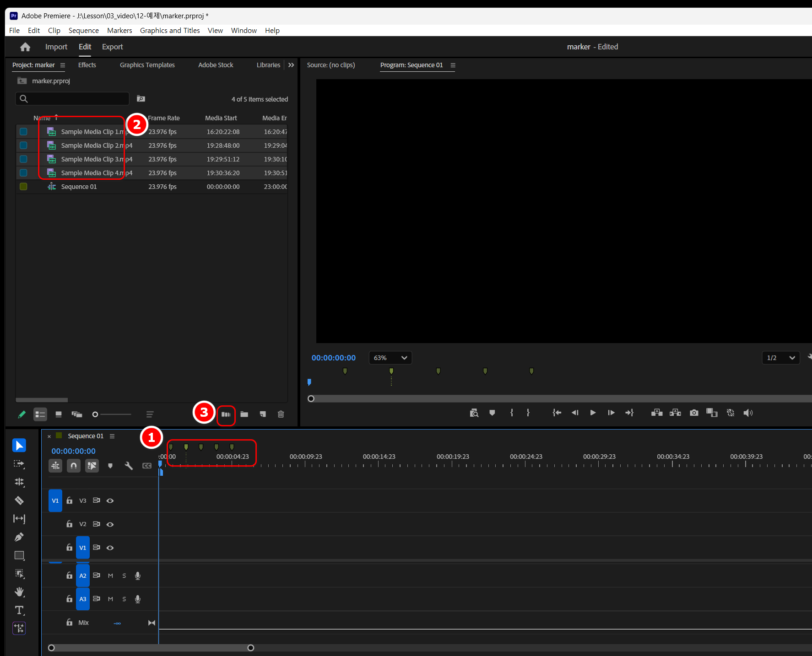Switch Project panel to List View
This screenshot has height=656, width=812.
pyautogui.click(x=40, y=414)
